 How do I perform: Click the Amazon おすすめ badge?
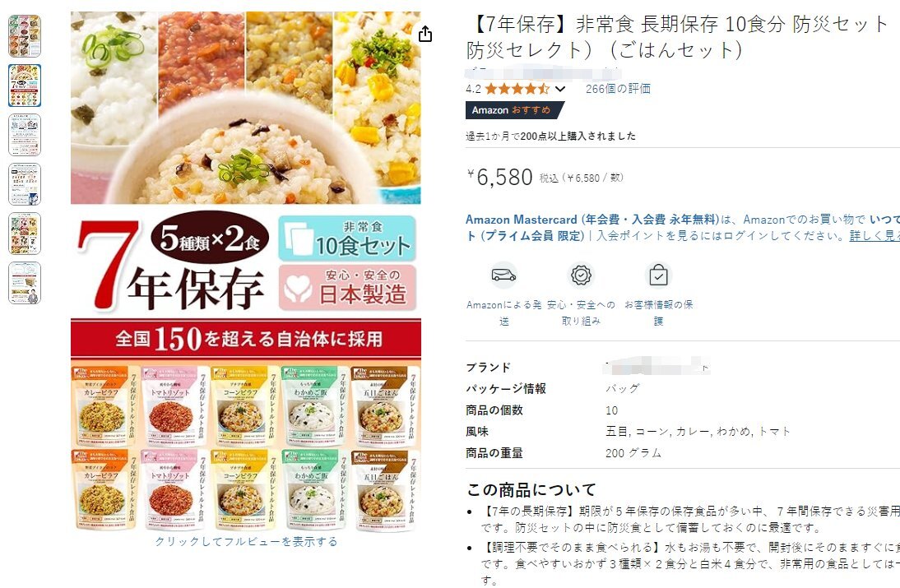pyautogui.click(x=515, y=110)
